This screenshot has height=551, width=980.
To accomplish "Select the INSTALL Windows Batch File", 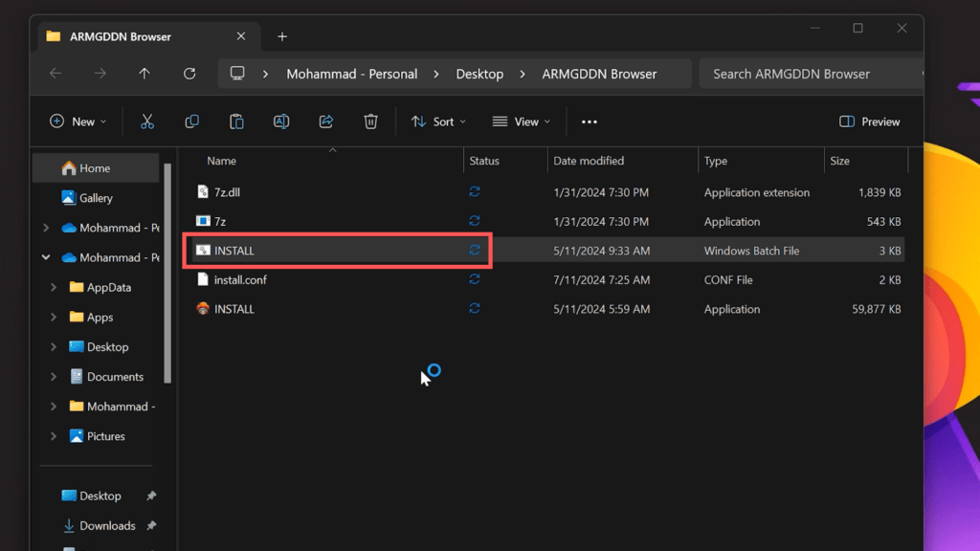I will click(234, 251).
